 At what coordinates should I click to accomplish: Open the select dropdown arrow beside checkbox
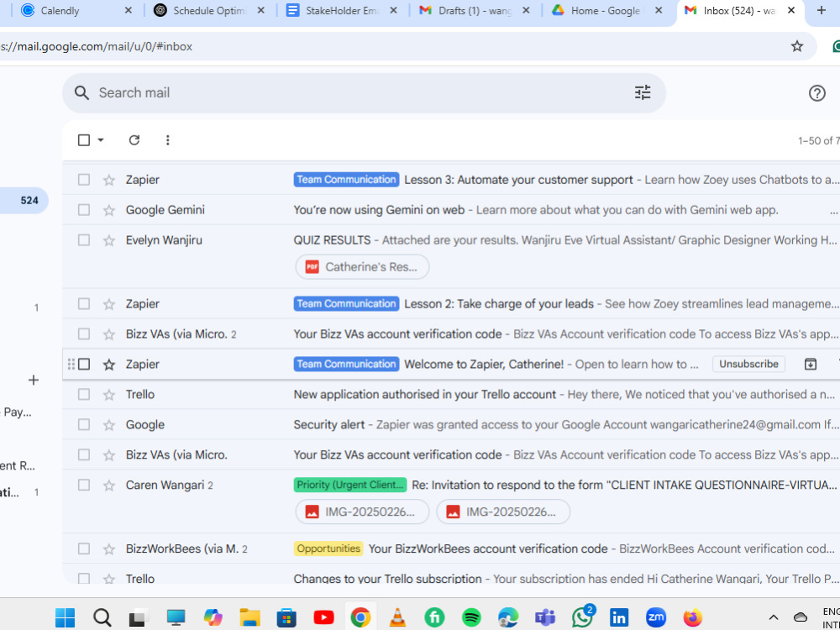[100, 140]
